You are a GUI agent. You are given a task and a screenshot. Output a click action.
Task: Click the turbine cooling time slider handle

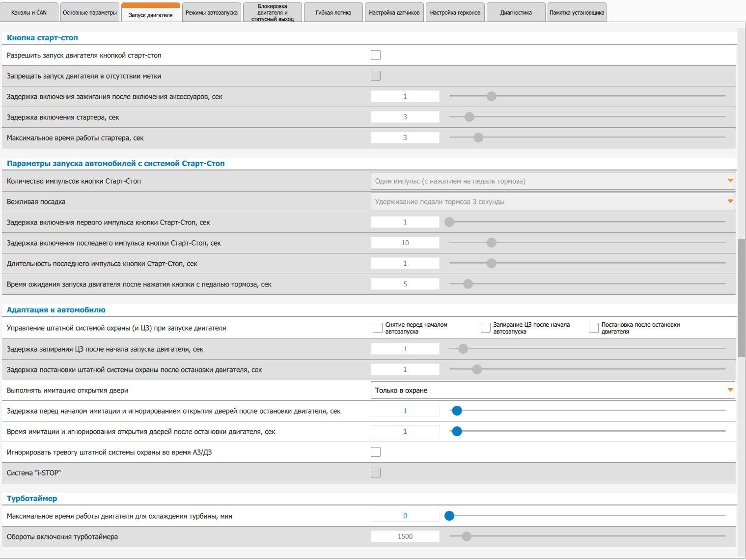click(449, 516)
